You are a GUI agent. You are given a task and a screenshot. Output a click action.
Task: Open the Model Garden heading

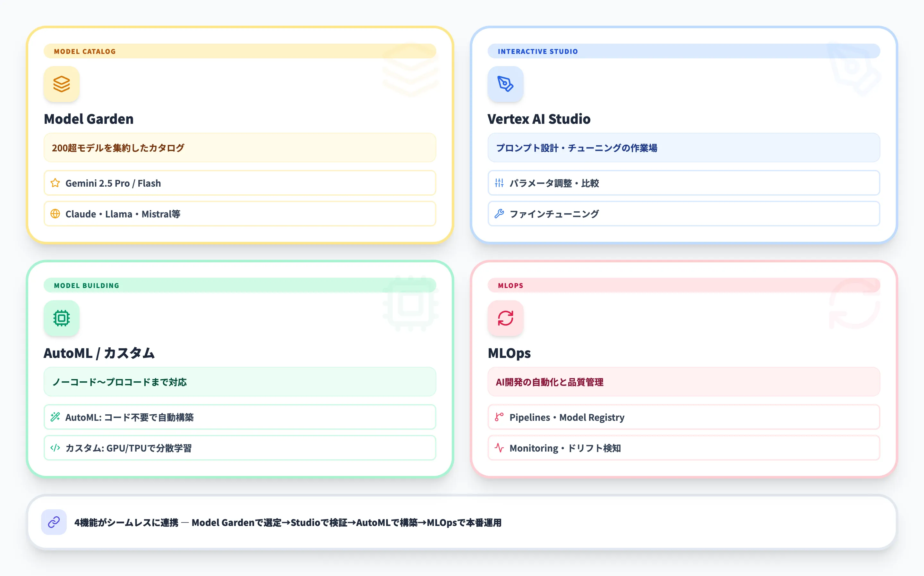pos(89,119)
